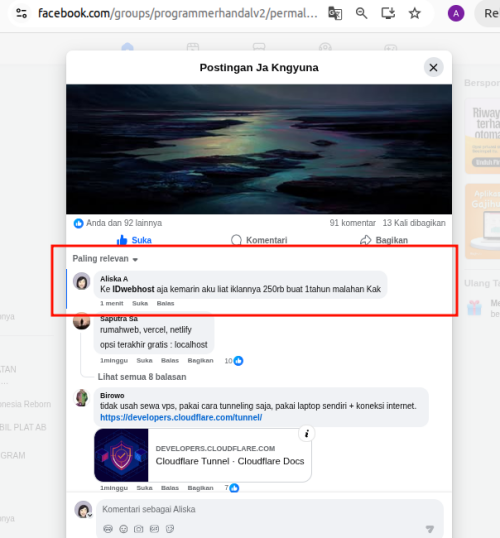This screenshot has height=538, width=500.
Task: Attach a photo using camera icon
Action: click(139, 529)
